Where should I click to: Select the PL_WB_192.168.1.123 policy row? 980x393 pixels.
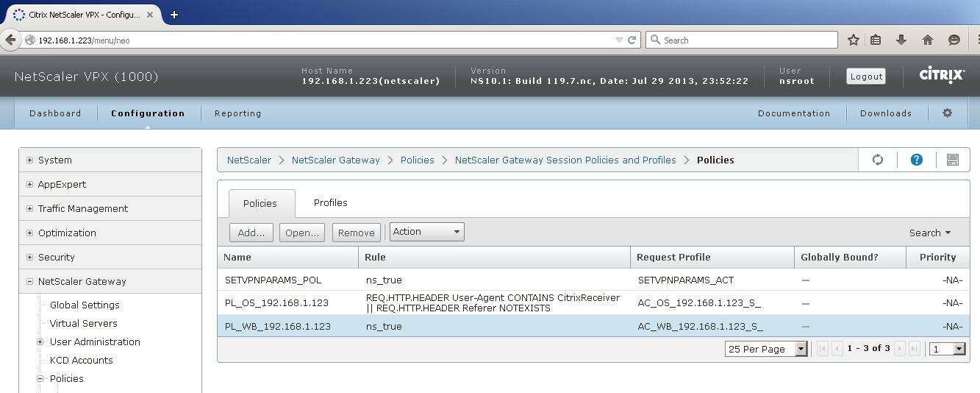tap(593, 326)
